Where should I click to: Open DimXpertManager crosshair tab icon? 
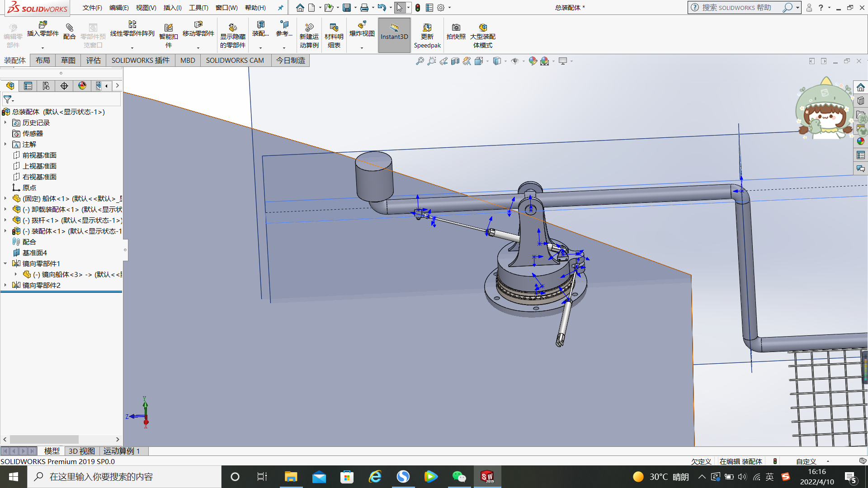(64, 86)
